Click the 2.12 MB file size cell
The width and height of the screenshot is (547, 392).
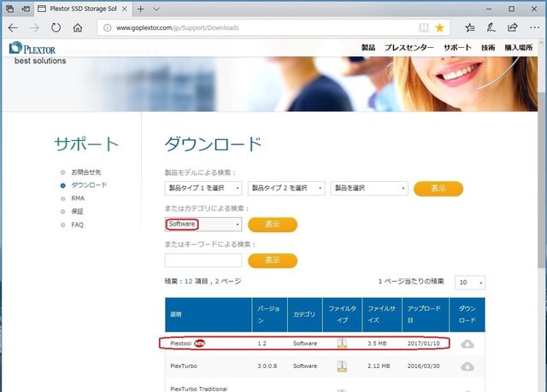coord(379,366)
